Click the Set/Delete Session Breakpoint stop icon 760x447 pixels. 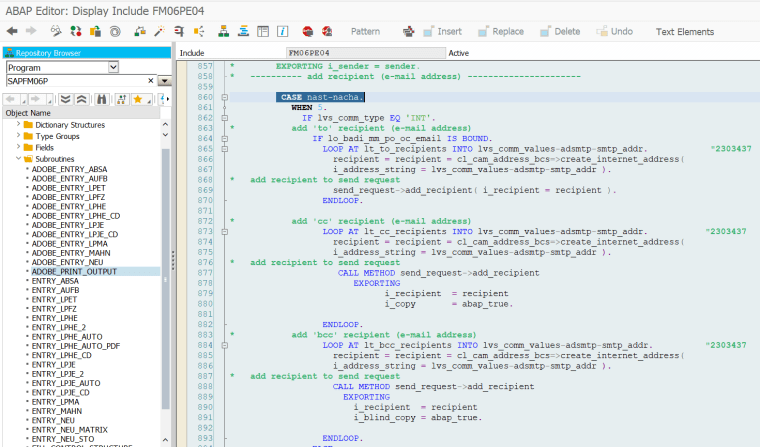tap(308, 32)
